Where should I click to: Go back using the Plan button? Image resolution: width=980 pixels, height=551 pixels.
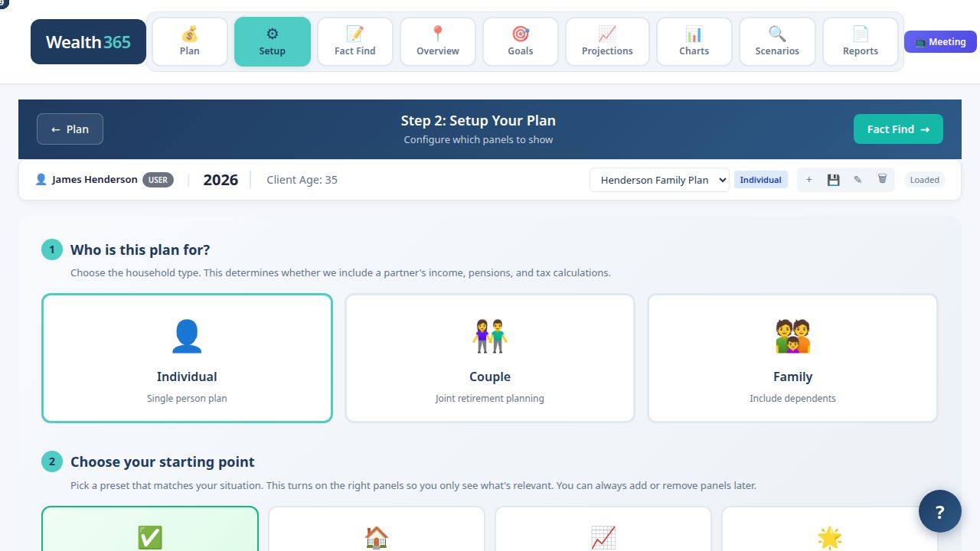[x=70, y=129]
